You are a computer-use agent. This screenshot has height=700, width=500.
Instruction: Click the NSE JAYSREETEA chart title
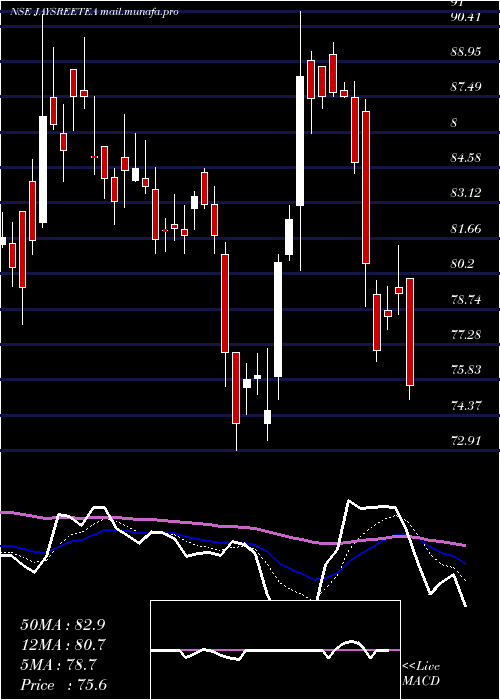point(94,12)
